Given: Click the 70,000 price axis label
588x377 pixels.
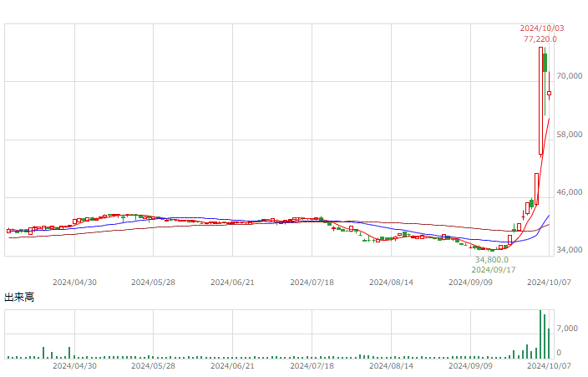Looking at the screenshot, I should (570, 76).
